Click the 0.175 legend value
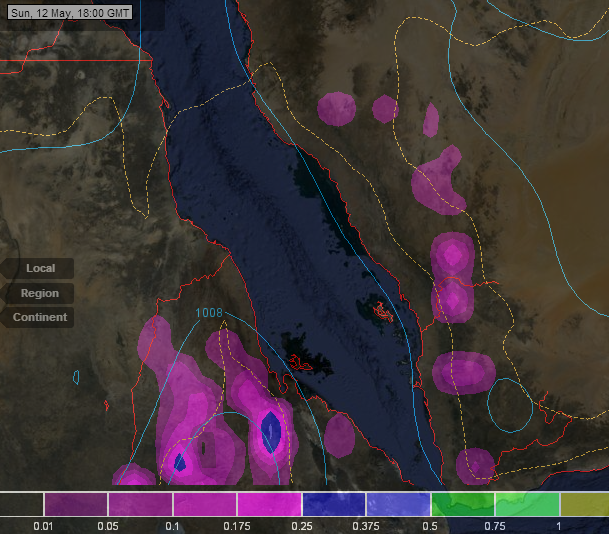This screenshot has width=609, height=534. [x=237, y=527]
